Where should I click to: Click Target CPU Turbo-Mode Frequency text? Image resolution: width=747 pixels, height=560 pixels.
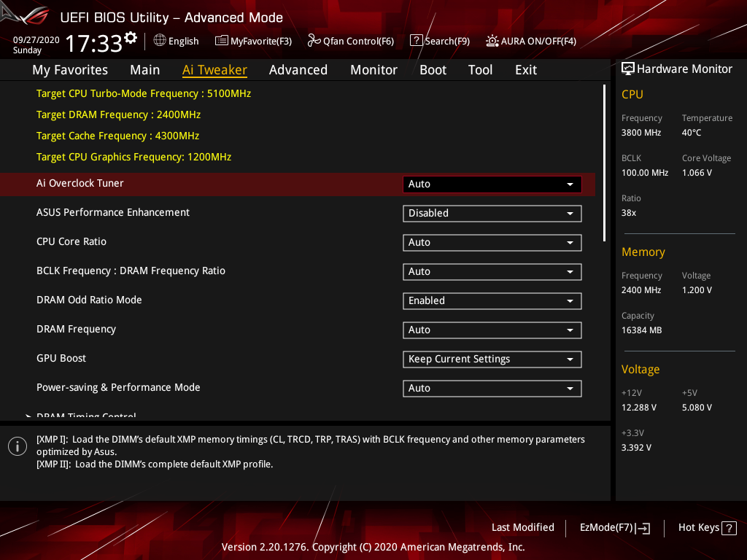tap(144, 94)
